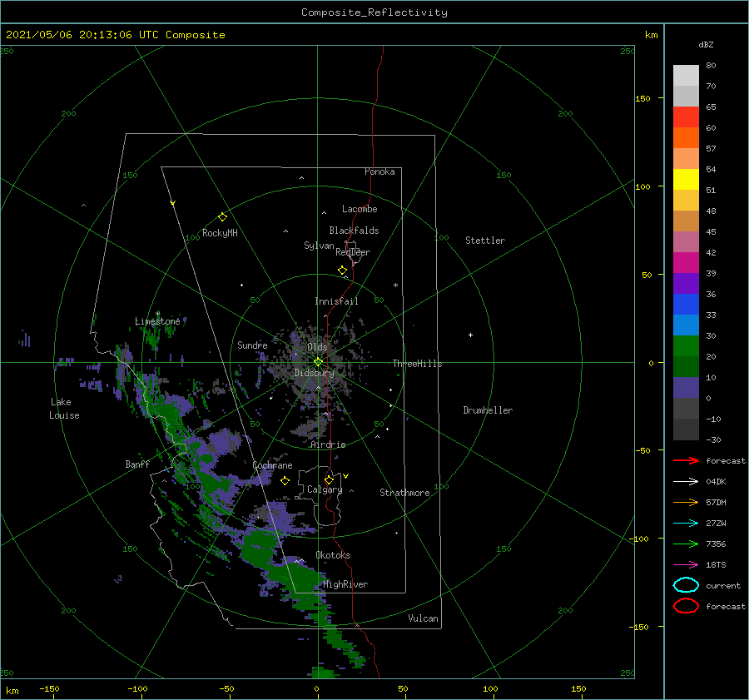Click the yellow diamond marker above Calgary
The image size is (749, 700).
(329, 479)
